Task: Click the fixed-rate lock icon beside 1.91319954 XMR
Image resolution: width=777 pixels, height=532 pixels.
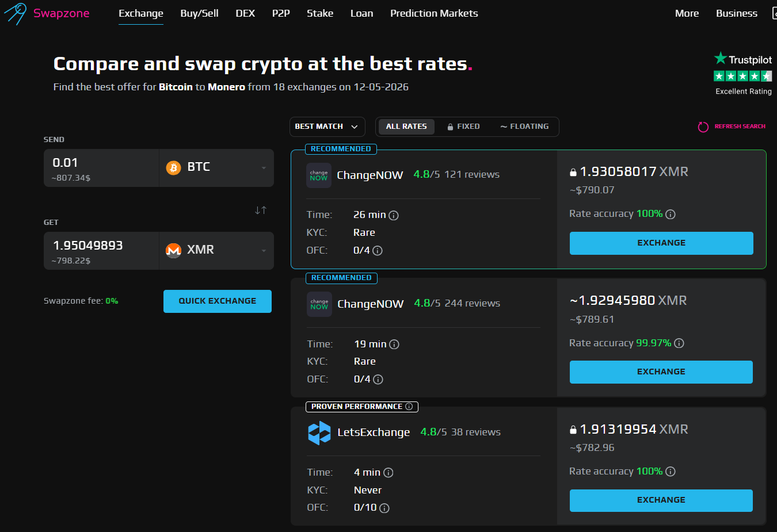Action: [x=573, y=430]
